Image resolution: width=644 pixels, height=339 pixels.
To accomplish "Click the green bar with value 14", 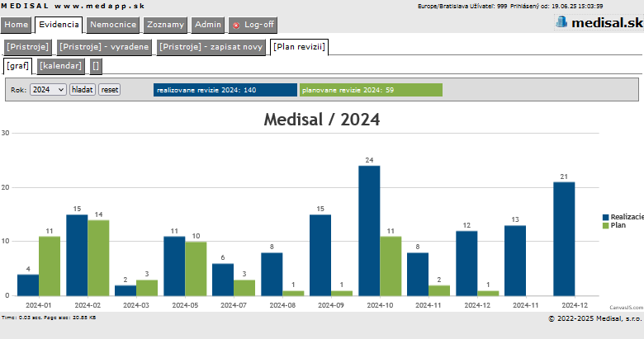I will tap(98, 257).
